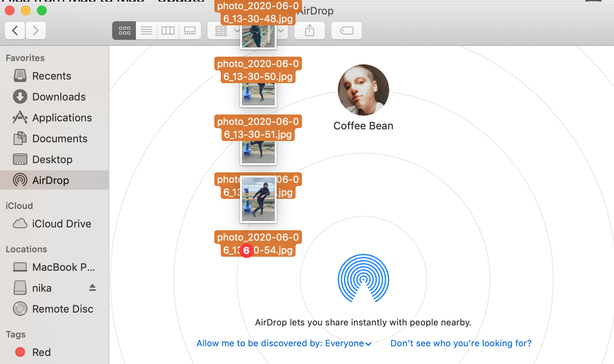Click the photo_2020-06-06_13-30-50.jpg file
Viewport: 614px width, 364px height.
[x=258, y=70]
